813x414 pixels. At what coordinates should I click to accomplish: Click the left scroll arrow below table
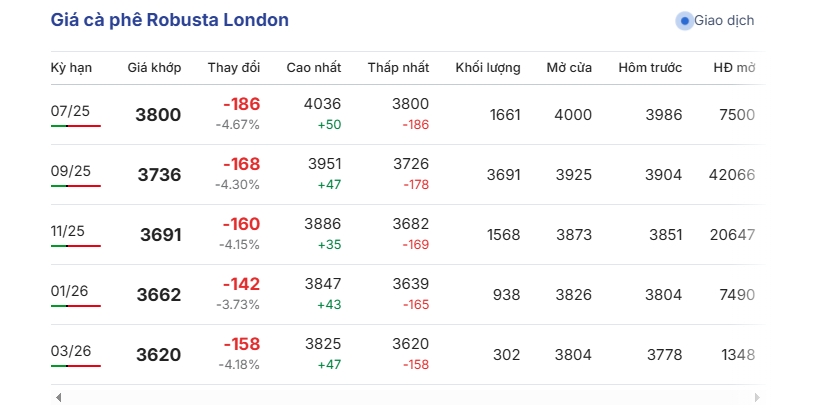coord(59,397)
